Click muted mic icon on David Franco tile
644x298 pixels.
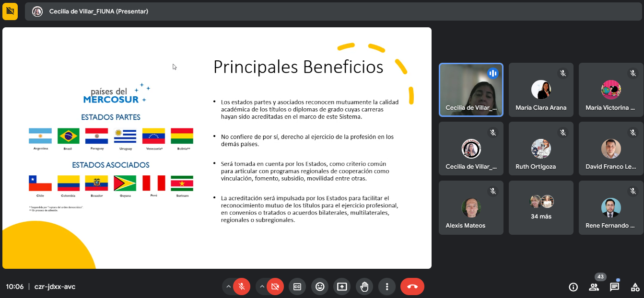point(633,132)
